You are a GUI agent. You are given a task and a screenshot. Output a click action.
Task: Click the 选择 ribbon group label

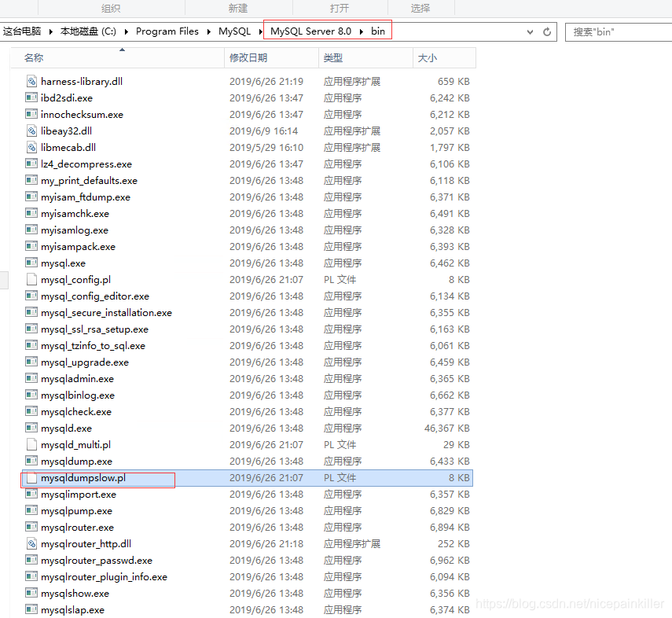[420, 8]
